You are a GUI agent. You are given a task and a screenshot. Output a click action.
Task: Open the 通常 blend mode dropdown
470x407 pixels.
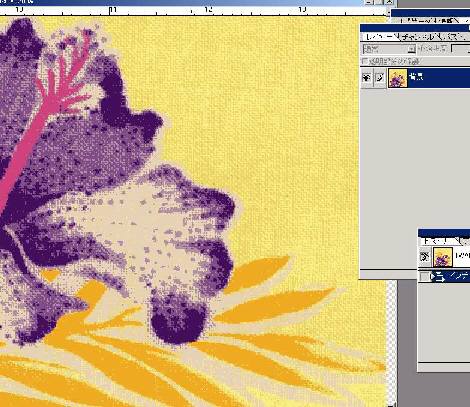click(389, 49)
